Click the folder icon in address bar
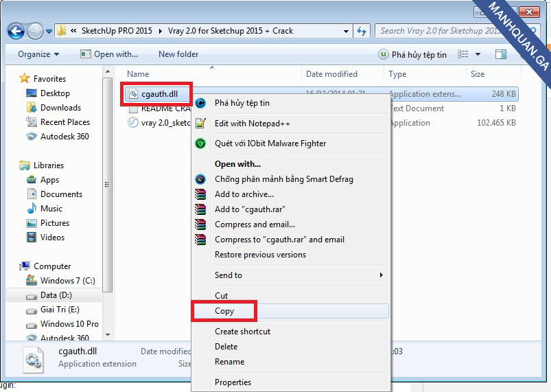Image resolution: width=551 pixels, height=392 pixels. [62, 31]
